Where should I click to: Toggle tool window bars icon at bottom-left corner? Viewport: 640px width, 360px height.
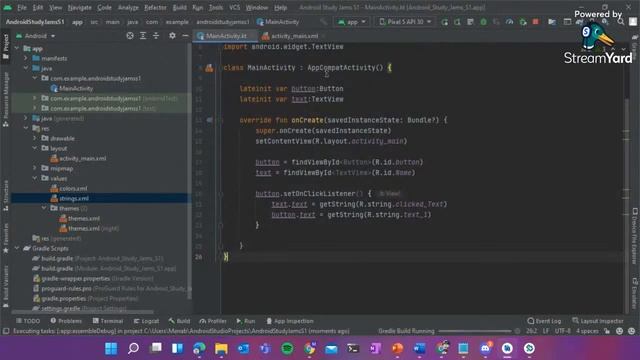click(6, 331)
